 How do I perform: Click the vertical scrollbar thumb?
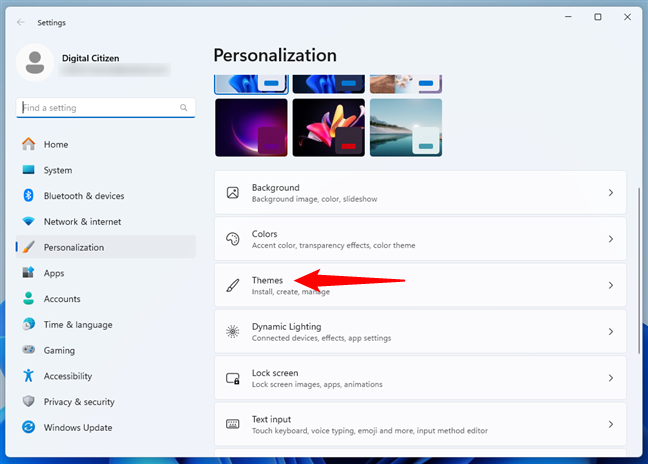coord(640,271)
